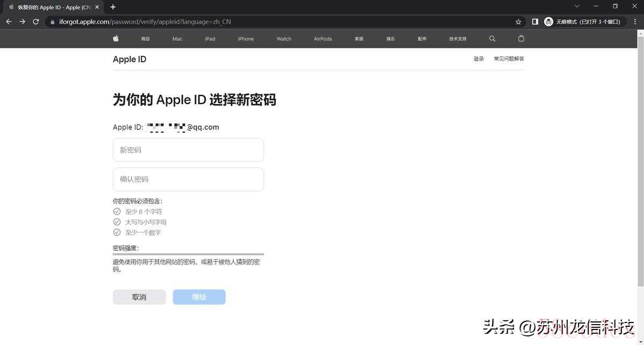Open tab search chevron in title bar
644x345 pixels.
577,6
